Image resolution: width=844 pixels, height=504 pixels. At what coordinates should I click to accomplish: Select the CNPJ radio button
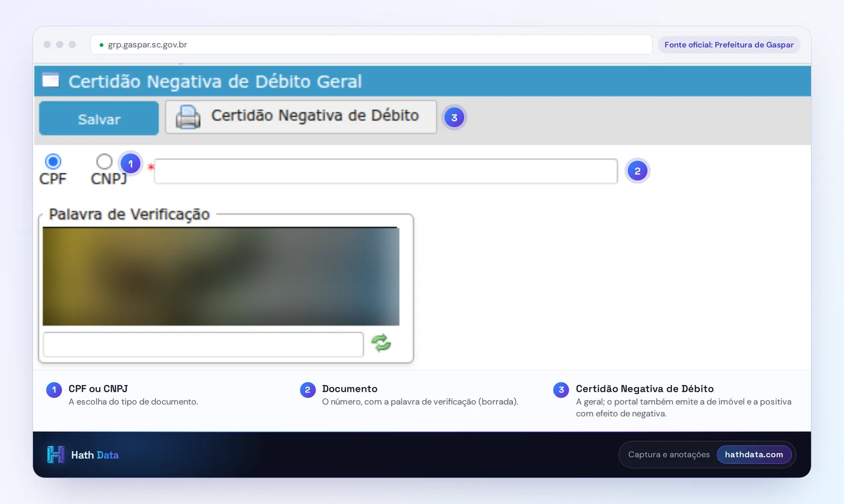104,161
